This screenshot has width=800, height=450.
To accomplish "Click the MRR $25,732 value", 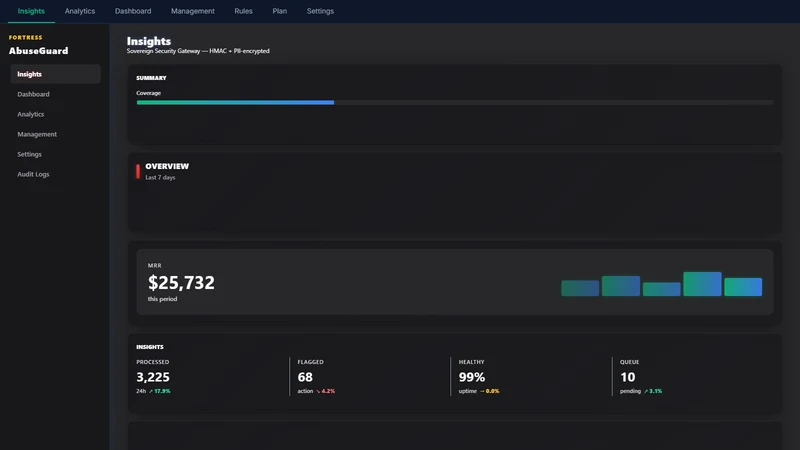I will tap(181, 283).
